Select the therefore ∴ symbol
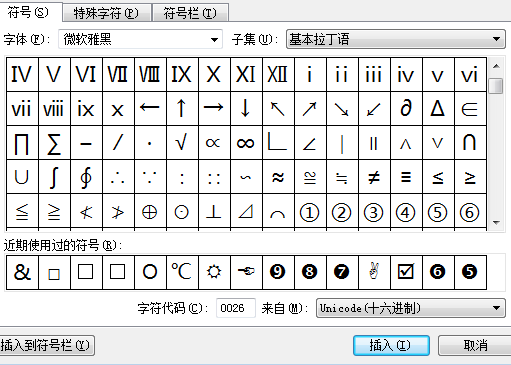Image resolution: width=511 pixels, height=365 pixels. (118, 177)
